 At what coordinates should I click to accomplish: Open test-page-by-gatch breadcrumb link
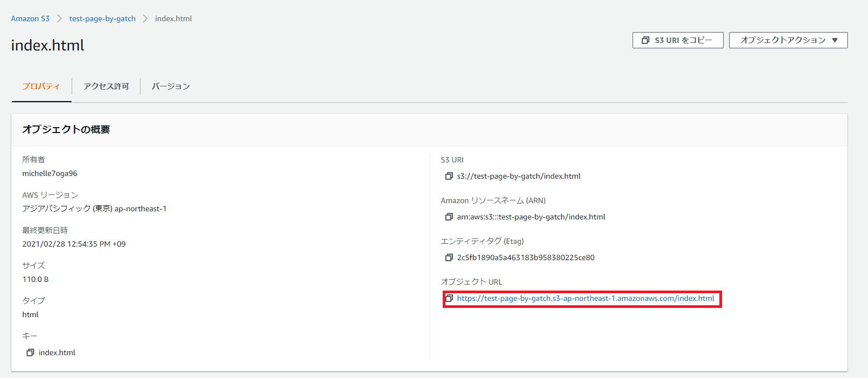coord(103,18)
